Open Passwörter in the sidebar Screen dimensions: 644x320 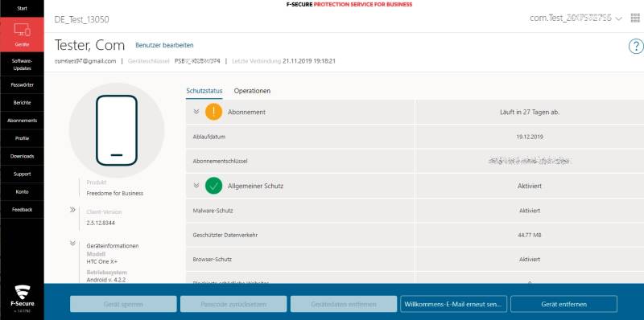22,85
